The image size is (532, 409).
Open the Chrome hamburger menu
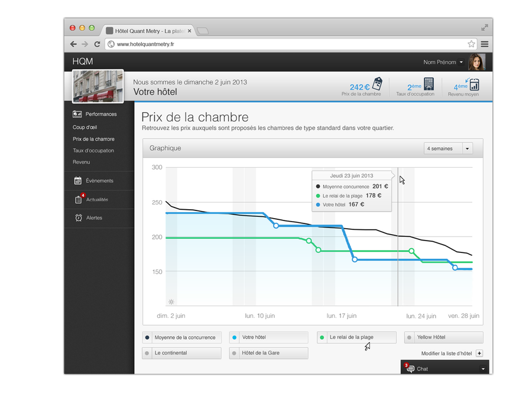[x=485, y=44]
